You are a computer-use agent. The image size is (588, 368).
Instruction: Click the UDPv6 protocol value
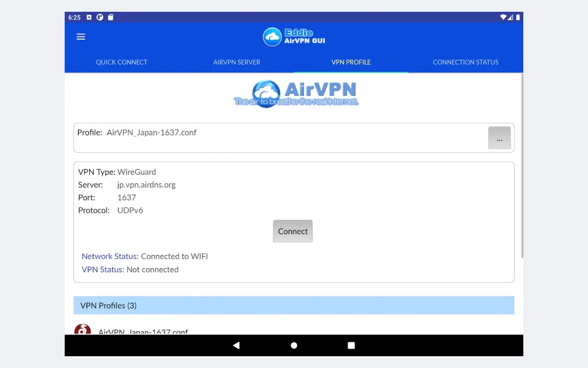pyautogui.click(x=130, y=210)
